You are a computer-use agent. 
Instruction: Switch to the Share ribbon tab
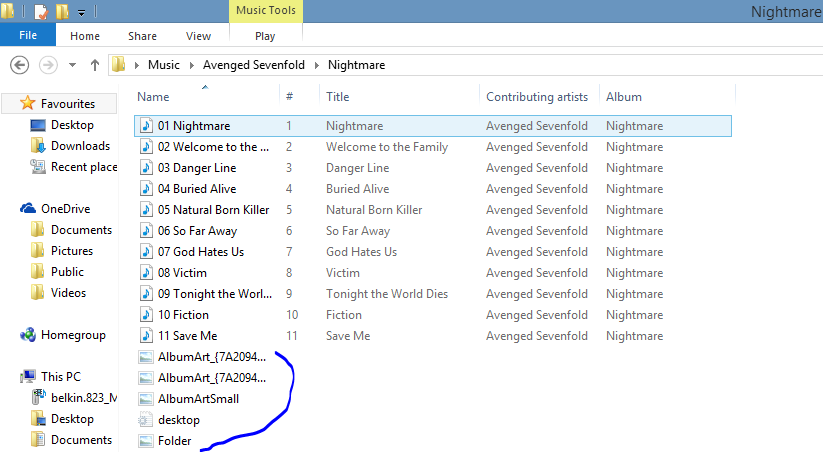[142, 36]
